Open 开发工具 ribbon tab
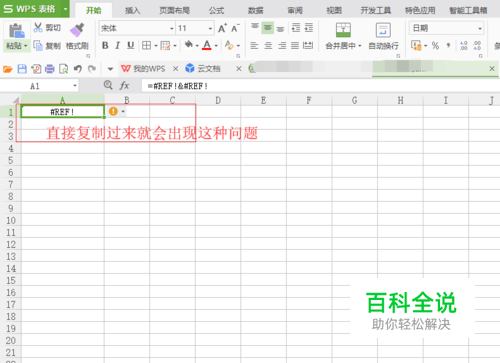Viewport: 500px width, 363px height. [x=376, y=10]
